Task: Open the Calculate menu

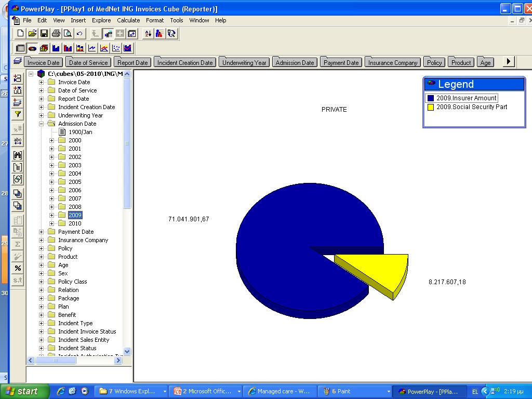Action: 128,20
